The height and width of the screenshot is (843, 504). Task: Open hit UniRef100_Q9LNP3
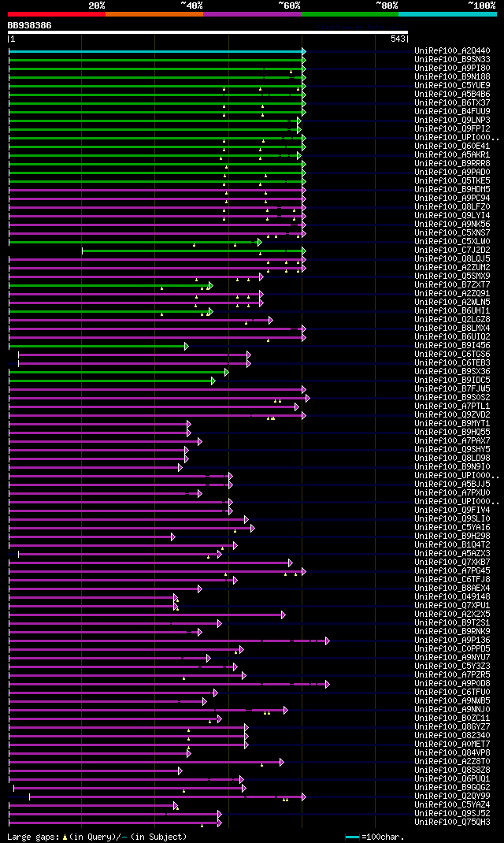pos(452,121)
